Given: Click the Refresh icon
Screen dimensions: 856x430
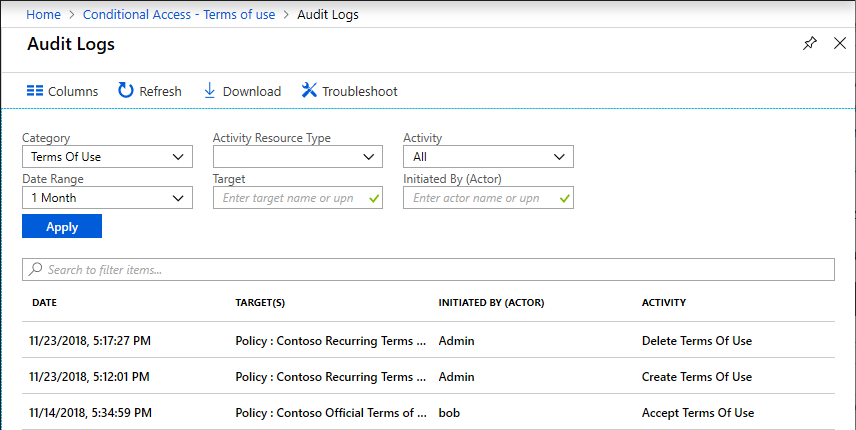Looking at the screenshot, I should [126, 91].
